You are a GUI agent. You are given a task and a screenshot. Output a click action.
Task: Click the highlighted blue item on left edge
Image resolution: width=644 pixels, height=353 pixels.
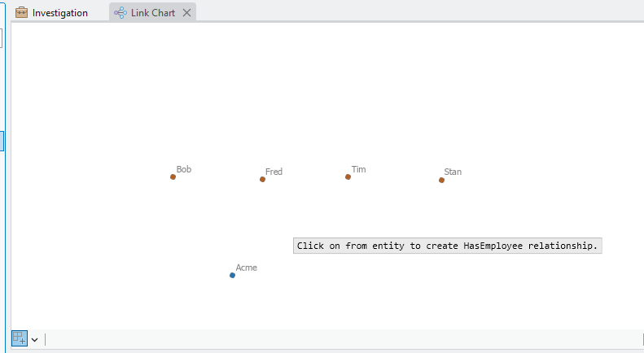pos(2,141)
